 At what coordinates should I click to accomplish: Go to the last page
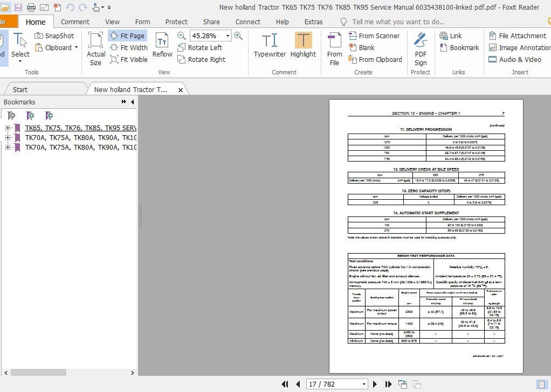click(x=388, y=384)
